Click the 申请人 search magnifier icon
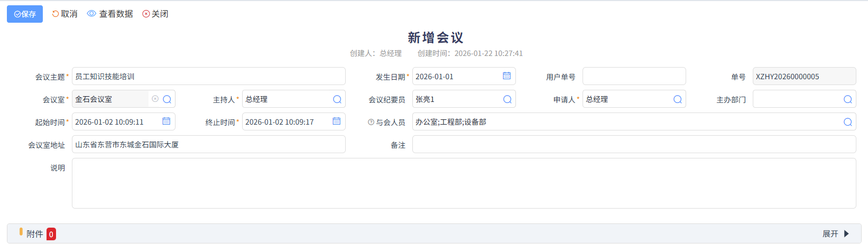Viewport: 868px width, 244px height. click(x=678, y=99)
